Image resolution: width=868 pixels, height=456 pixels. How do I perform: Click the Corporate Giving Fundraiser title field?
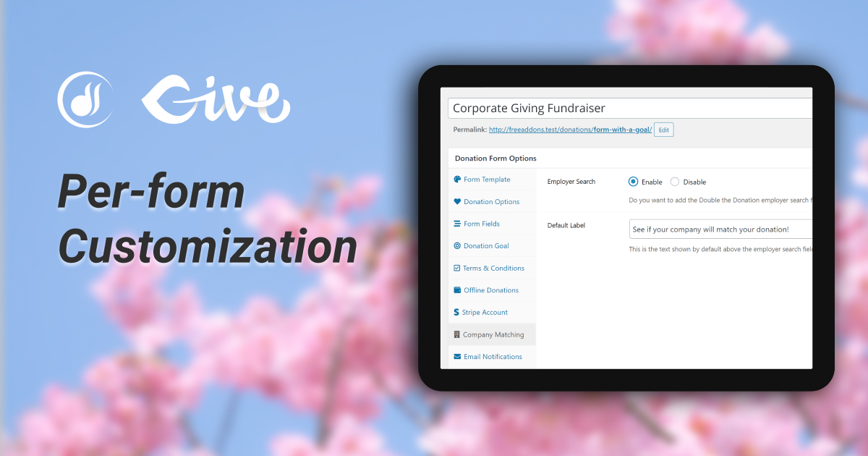630,109
